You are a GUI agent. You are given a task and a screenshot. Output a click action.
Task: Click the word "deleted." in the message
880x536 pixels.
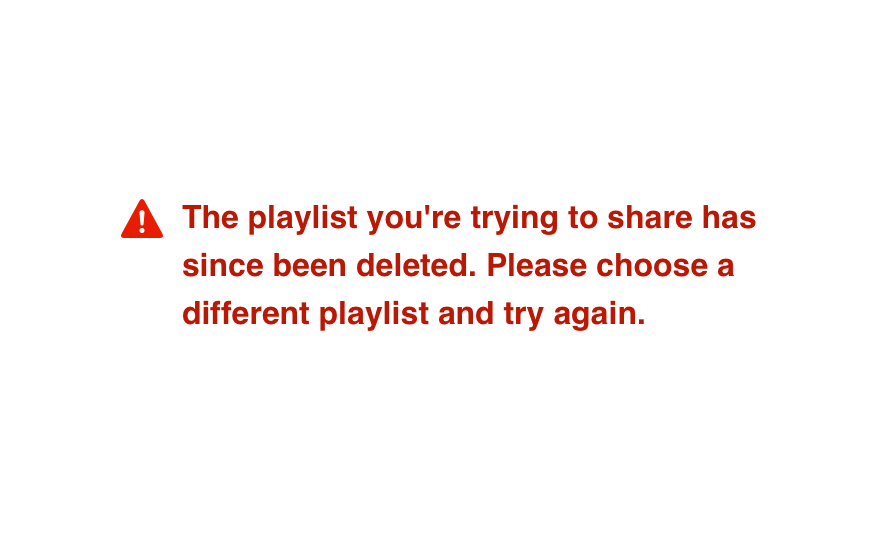pos(416,265)
